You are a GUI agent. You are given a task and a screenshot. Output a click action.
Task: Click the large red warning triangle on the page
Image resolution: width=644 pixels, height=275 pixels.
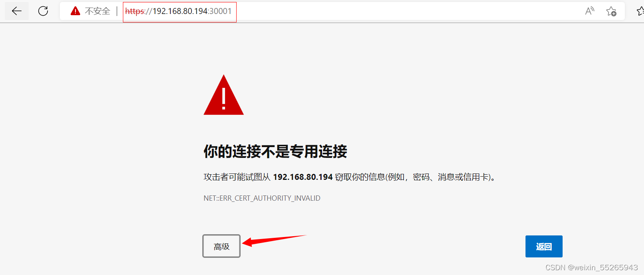click(223, 95)
